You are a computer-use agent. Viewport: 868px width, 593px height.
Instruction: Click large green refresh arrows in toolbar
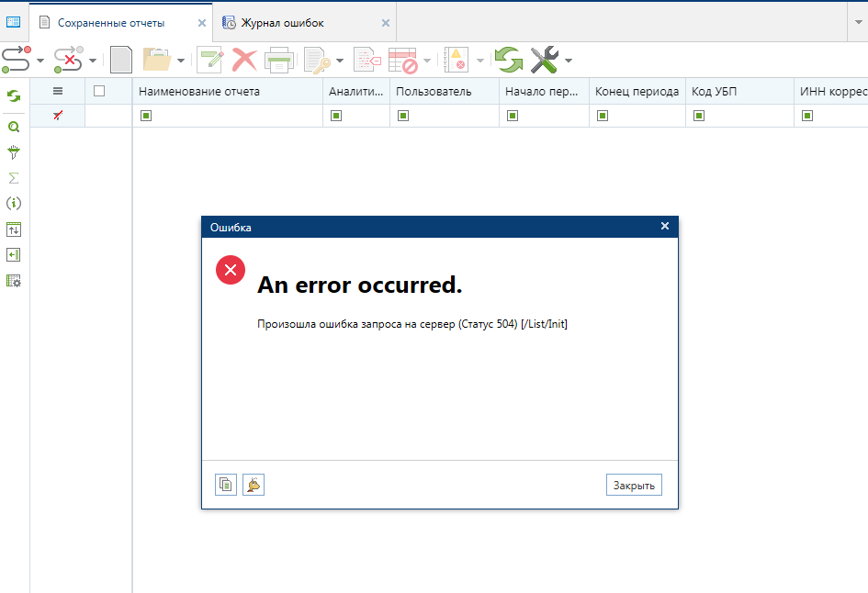[509, 60]
